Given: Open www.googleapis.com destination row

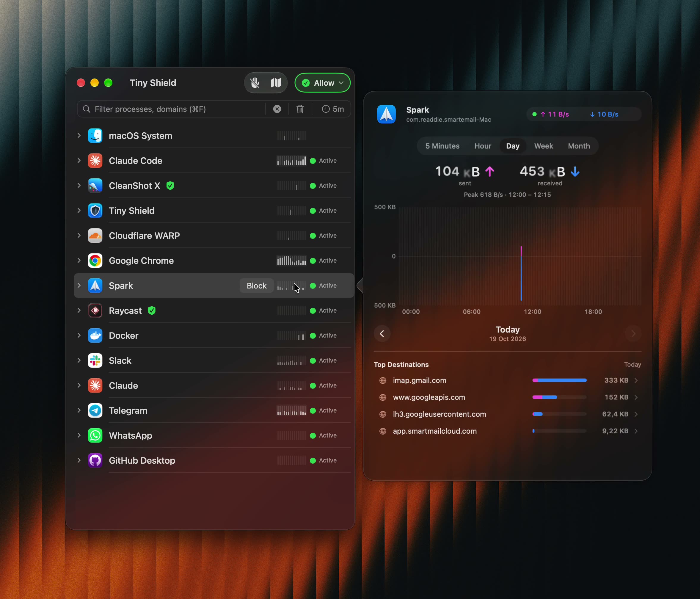Looking at the screenshot, I should point(507,397).
